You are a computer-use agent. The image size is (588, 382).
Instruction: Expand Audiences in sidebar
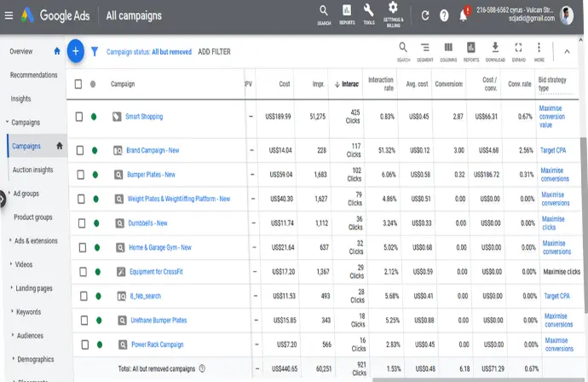13,335
